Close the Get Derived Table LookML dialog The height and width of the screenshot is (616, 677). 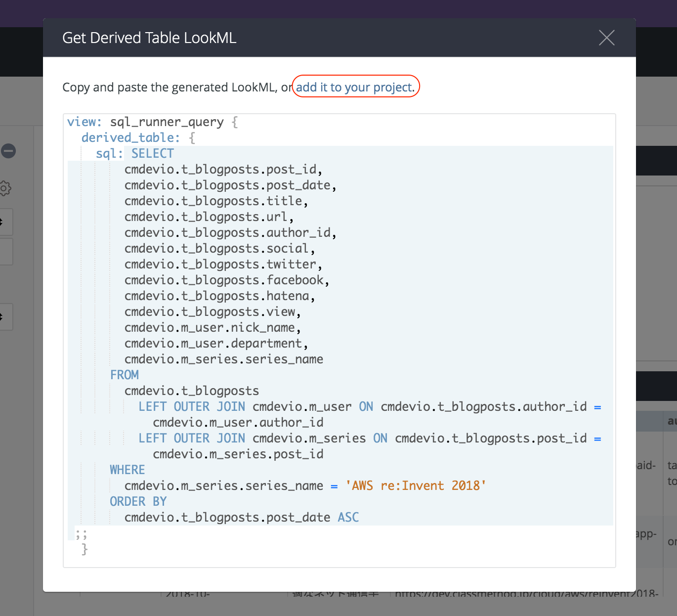(x=606, y=38)
